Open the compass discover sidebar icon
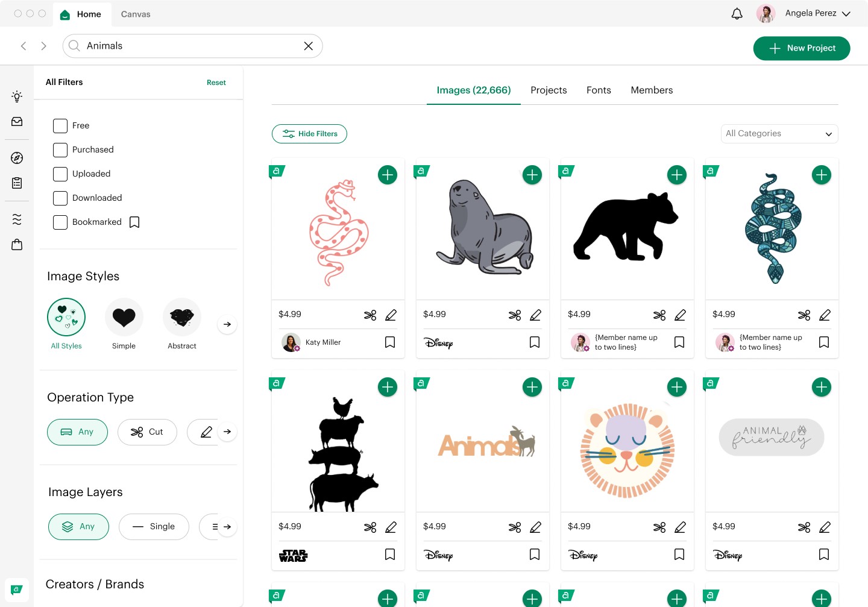868x607 pixels. [x=17, y=158]
